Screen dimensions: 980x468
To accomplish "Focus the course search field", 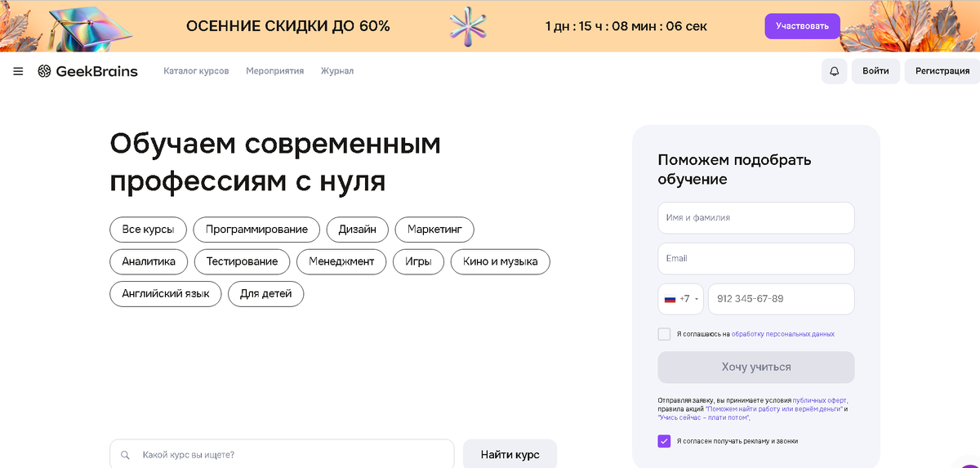I will point(282,454).
